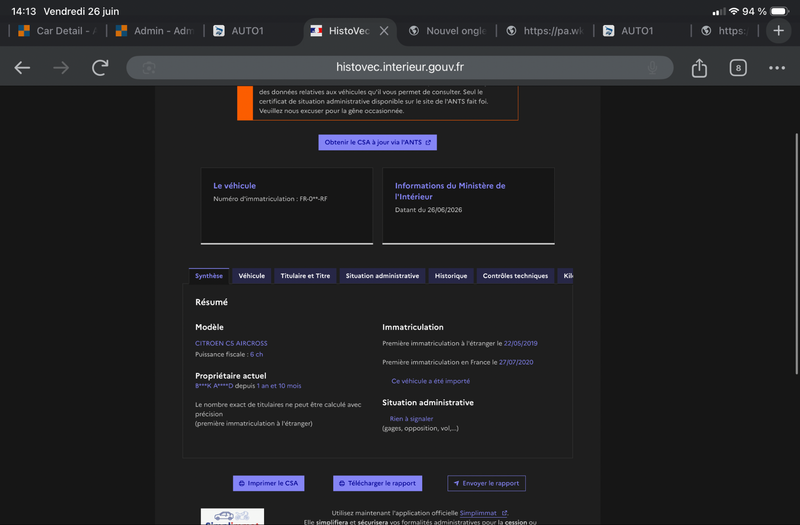Go back with the browser back arrow

(22, 67)
